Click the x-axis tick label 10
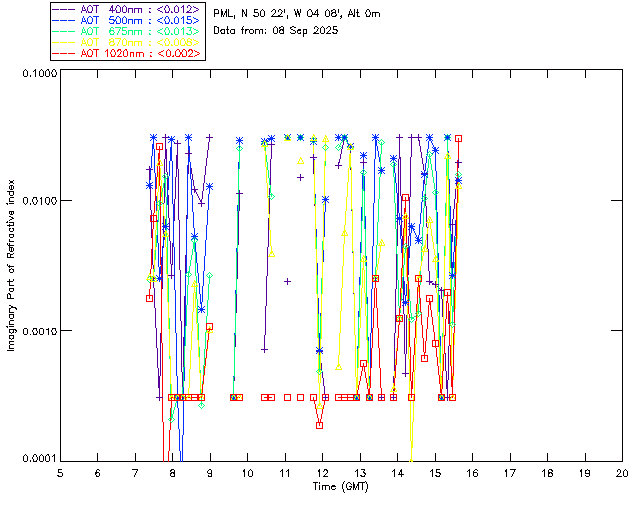Viewport: 640px width, 512px height. click(x=247, y=473)
